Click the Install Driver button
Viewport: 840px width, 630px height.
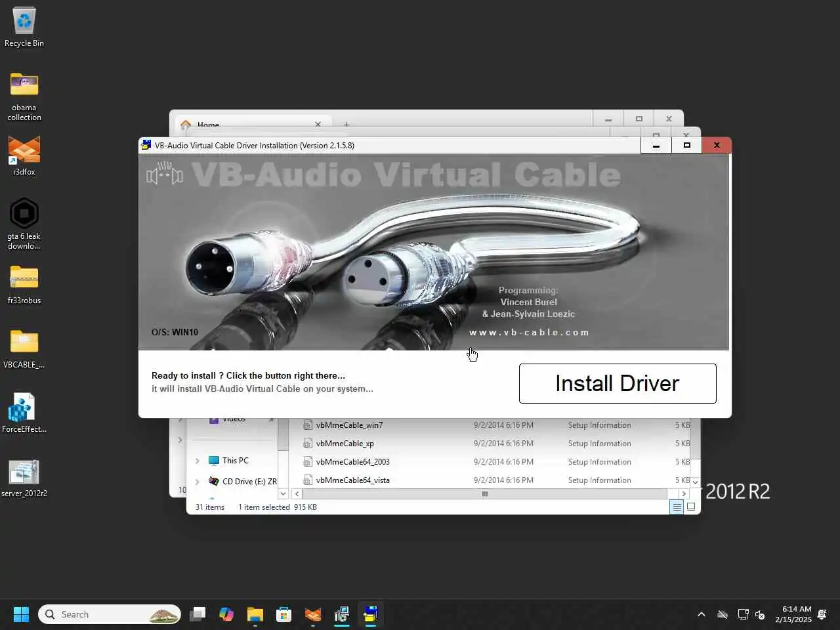[618, 383]
